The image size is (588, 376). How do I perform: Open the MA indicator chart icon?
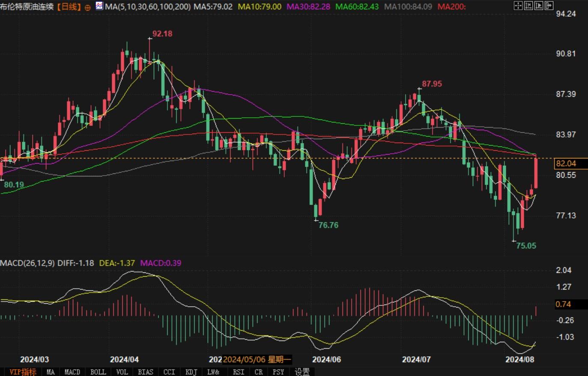(99, 6)
